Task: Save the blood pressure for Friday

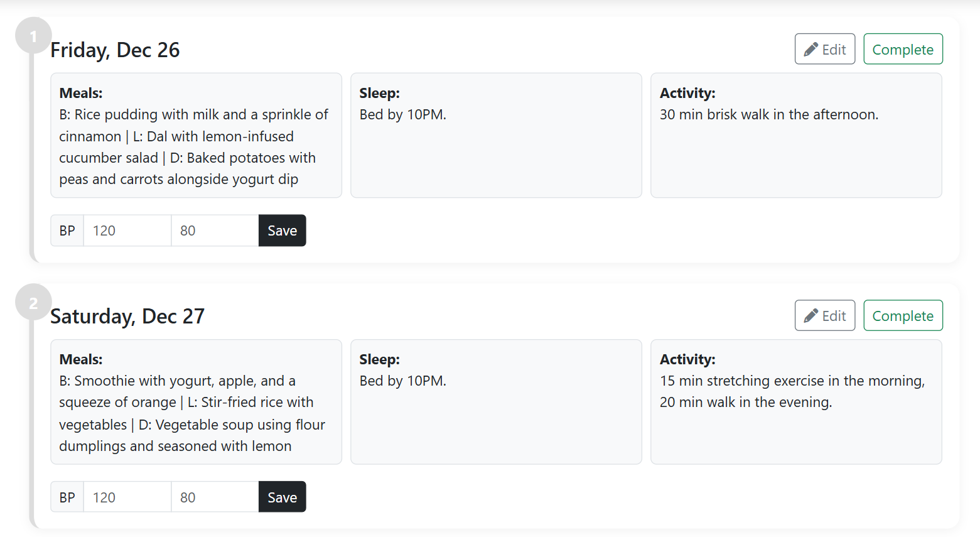Action: [282, 231]
